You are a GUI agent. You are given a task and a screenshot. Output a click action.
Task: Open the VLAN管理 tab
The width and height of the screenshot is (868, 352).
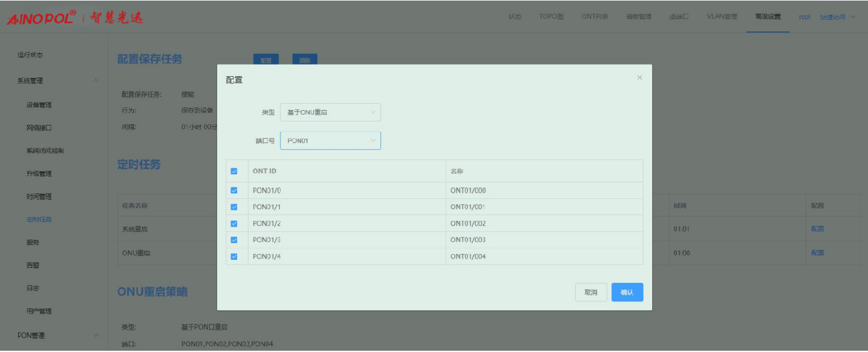point(722,17)
